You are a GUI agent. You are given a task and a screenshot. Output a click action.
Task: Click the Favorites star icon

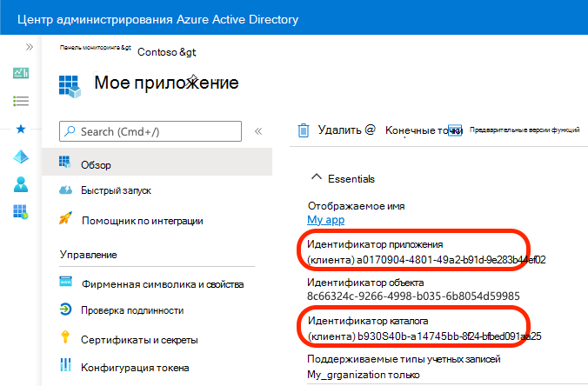(21, 129)
